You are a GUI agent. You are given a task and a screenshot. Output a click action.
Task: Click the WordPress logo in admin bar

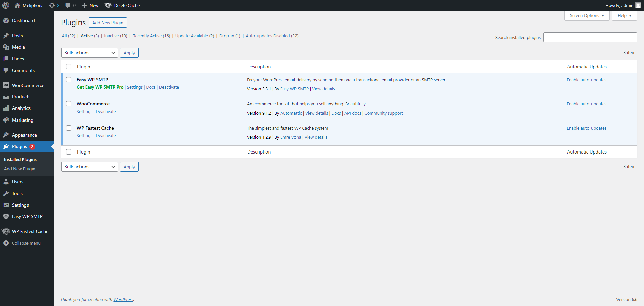point(6,5)
